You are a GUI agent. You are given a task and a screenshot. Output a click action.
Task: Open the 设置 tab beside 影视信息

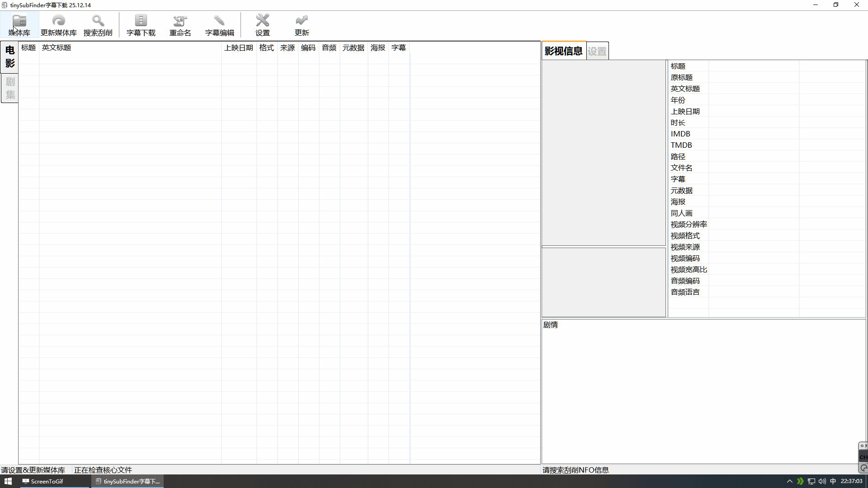[x=597, y=52]
